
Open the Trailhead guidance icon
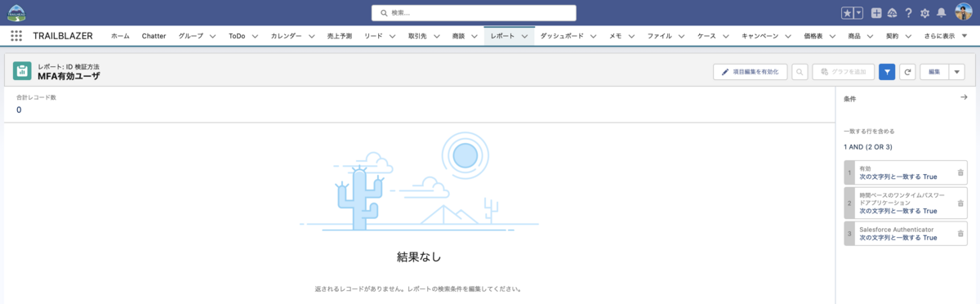click(x=892, y=13)
